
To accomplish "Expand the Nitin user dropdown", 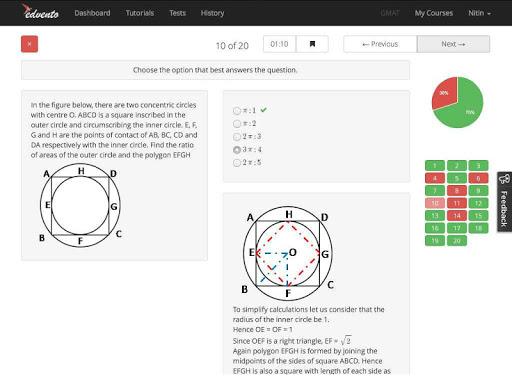I will 479,13.
